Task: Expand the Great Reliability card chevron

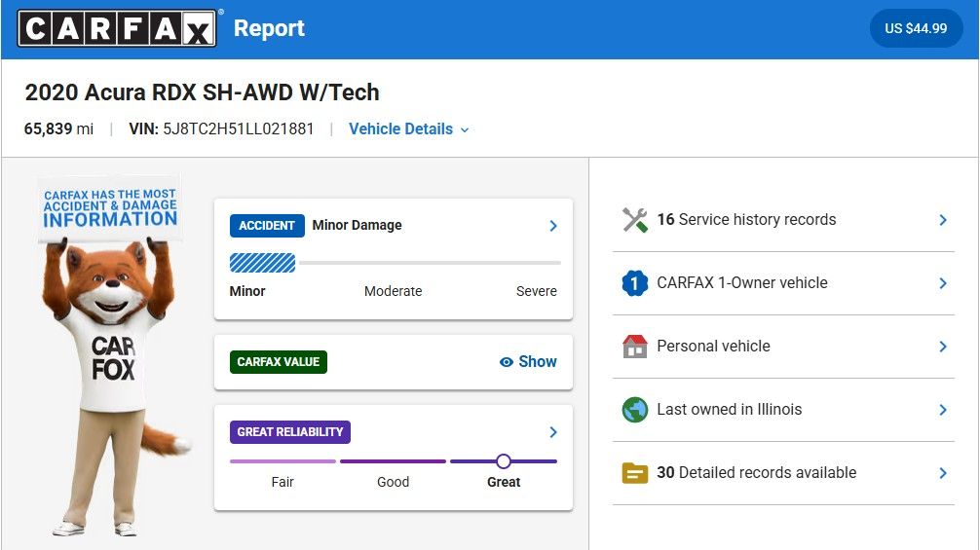Action: point(553,432)
